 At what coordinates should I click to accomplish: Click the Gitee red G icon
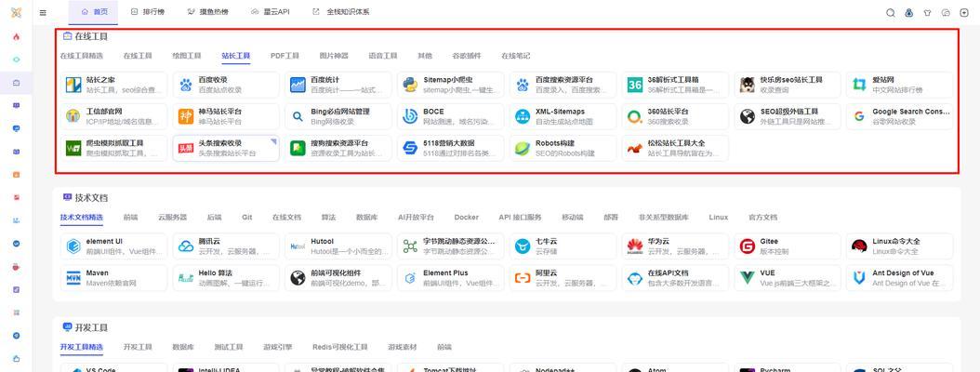coord(748,246)
